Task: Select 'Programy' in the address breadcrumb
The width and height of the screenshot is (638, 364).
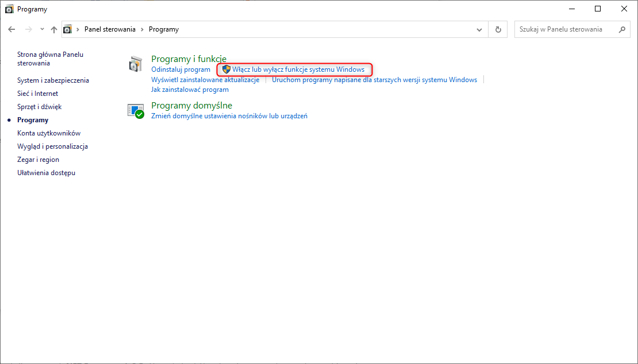Action: click(x=164, y=29)
